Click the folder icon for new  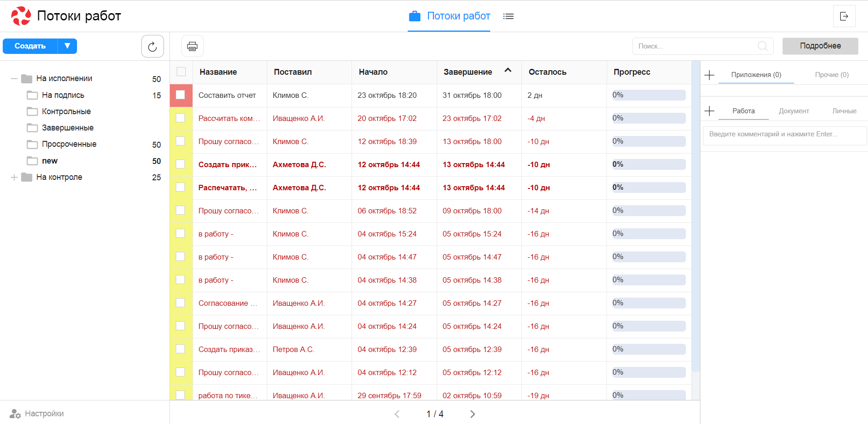click(32, 161)
